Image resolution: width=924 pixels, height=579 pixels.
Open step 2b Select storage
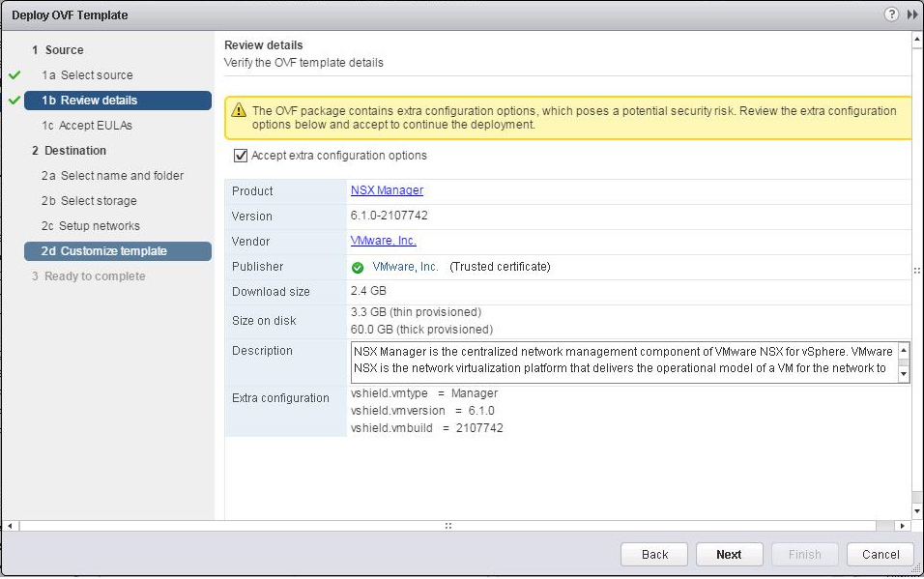[89, 200]
